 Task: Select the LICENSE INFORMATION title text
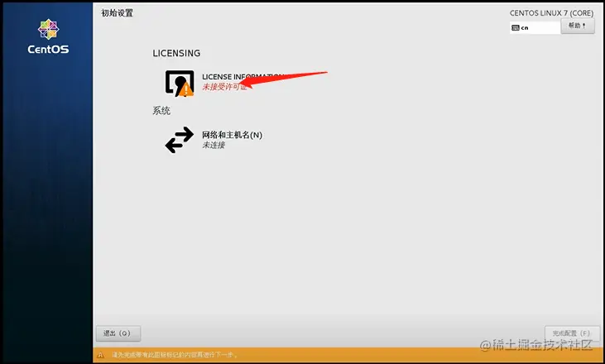(243, 77)
